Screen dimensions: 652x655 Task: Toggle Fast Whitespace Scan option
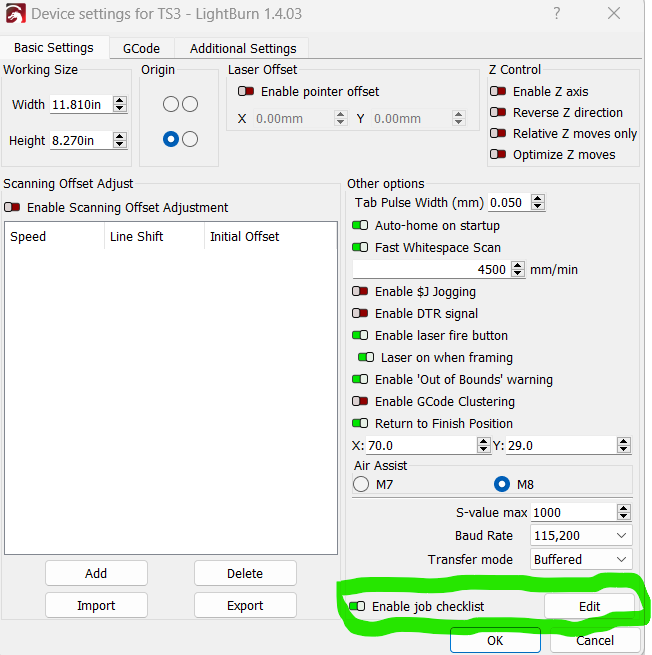(x=360, y=247)
